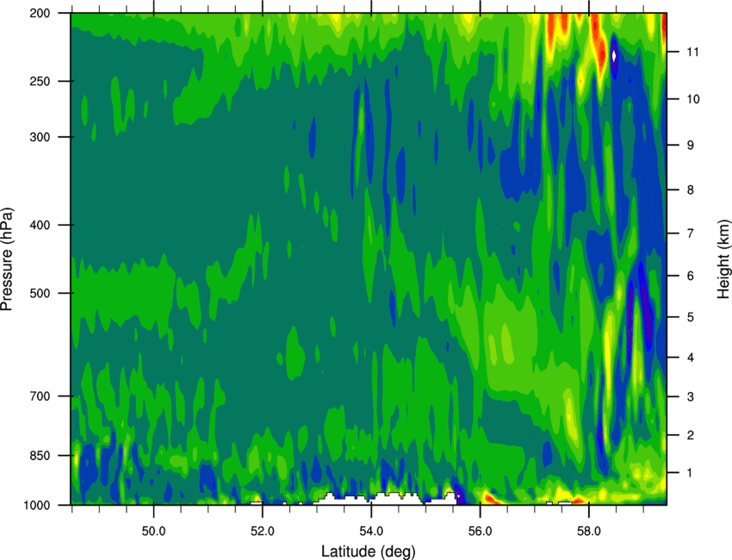Click the 1000 pressure tick label
This screenshot has height=560, width=732.
[x=37, y=505]
